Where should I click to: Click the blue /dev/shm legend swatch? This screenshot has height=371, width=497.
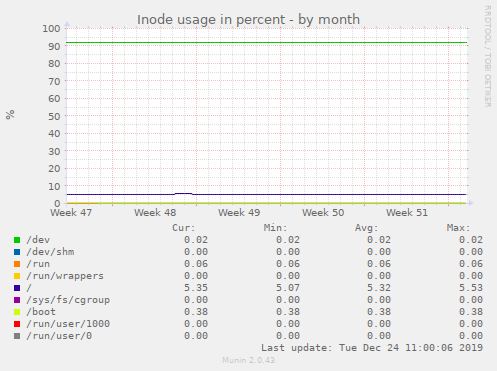(x=17, y=252)
